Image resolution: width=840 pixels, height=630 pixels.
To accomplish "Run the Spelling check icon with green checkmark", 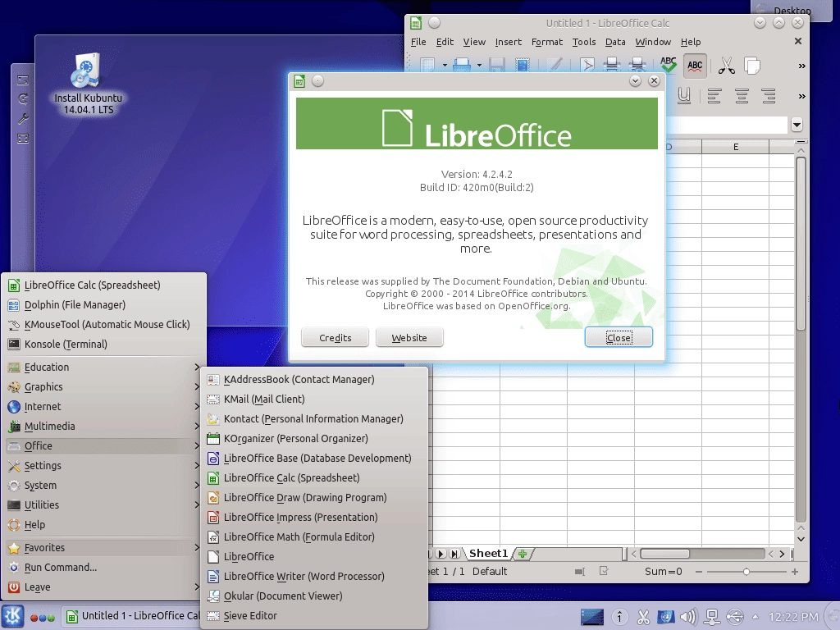I will [x=668, y=66].
